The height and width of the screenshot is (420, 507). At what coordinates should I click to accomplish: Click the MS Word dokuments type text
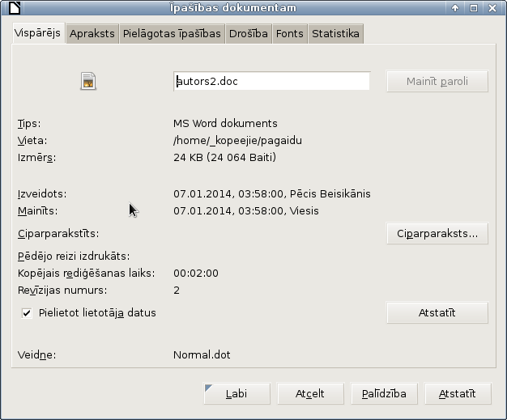click(225, 124)
